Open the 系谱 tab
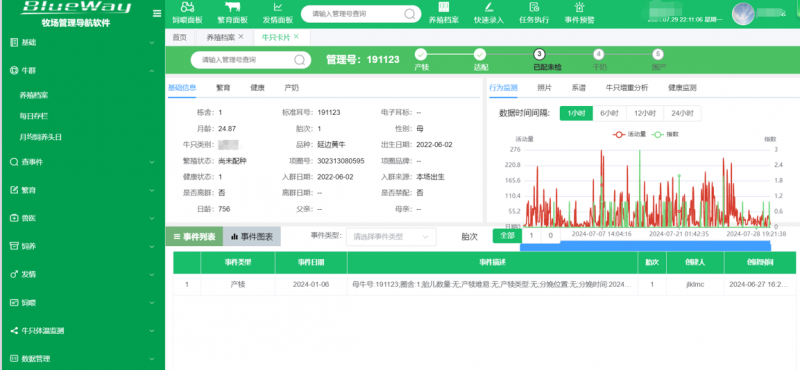This screenshot has height=370, width=800. [579, 88]
